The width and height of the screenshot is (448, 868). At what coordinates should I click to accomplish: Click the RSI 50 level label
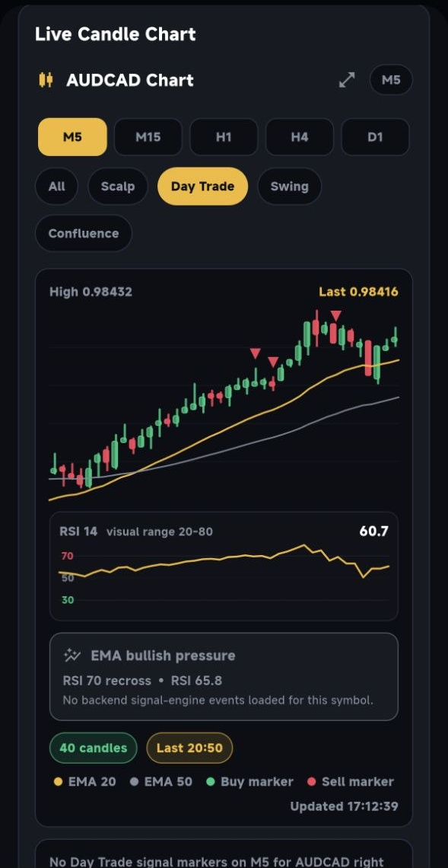click(x=67, y=578)
